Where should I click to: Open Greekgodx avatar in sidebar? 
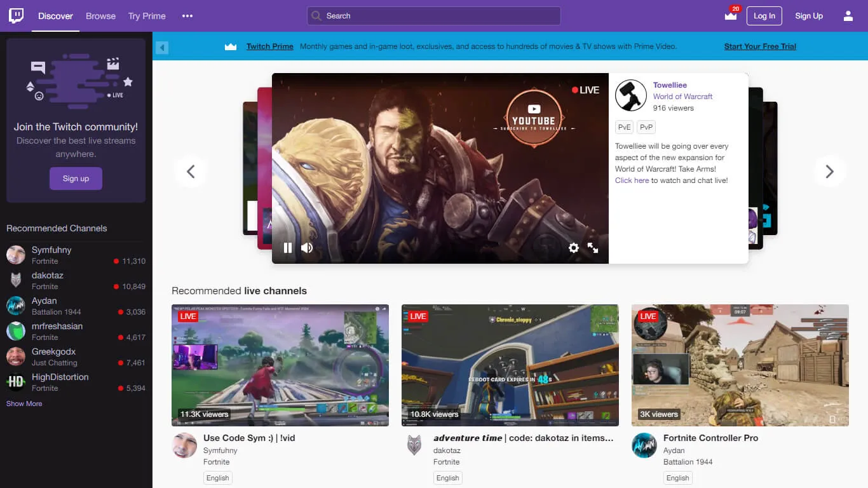coord(16,356)
